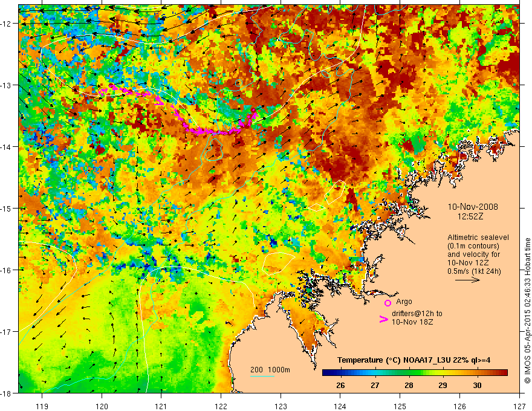Screen dimensions: 532x411
Task: Click the 'Argo' legend label
Action: 404,302
